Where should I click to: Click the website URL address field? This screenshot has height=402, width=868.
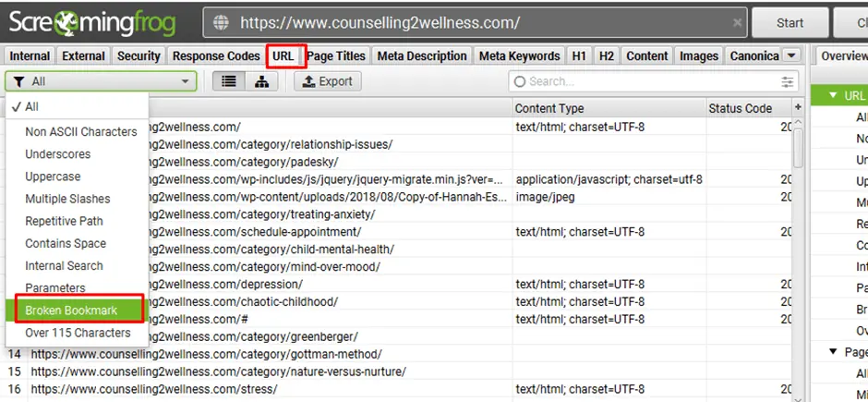coord(475,23)
